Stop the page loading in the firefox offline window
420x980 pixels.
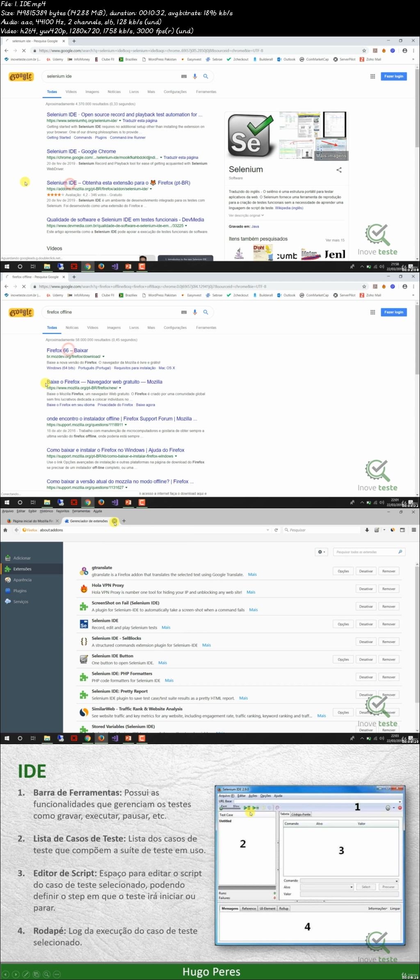24,286
